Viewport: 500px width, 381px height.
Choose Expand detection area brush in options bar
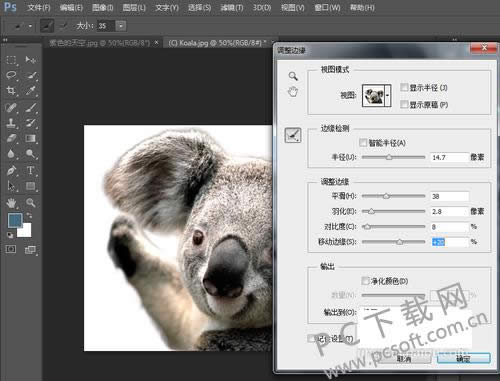click(x=47, y=26)
